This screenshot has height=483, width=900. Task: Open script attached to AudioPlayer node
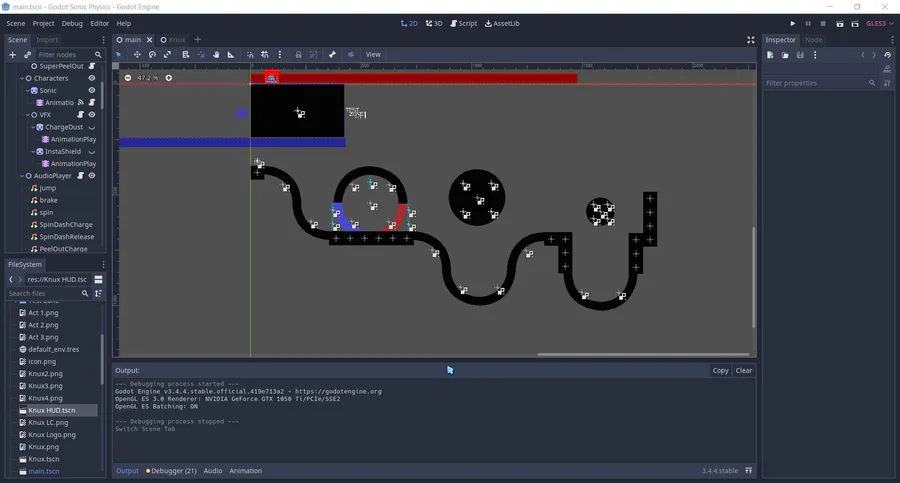pyautogui.click(x=80, y=176)
